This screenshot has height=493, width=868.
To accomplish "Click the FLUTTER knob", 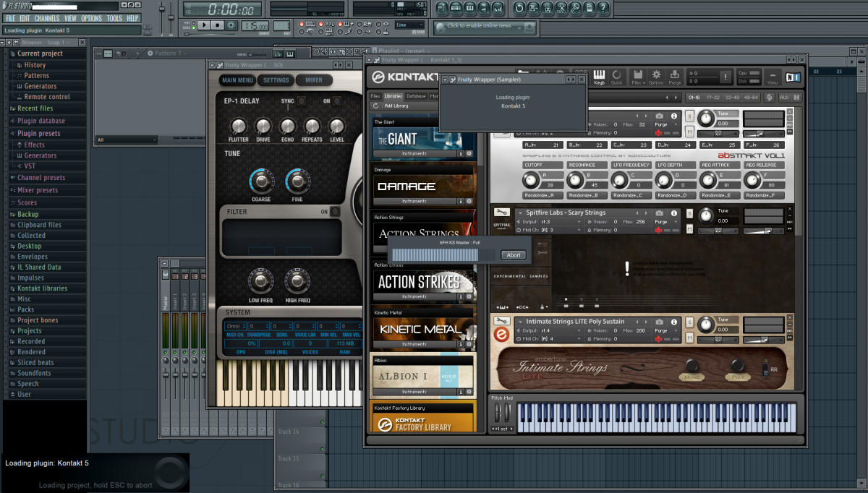I will pos(238,126).
